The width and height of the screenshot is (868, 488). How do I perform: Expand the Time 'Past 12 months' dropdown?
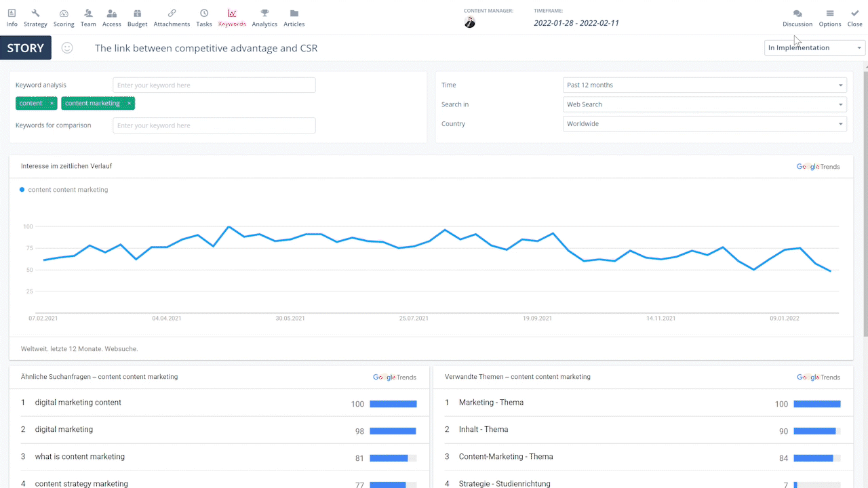705,85
